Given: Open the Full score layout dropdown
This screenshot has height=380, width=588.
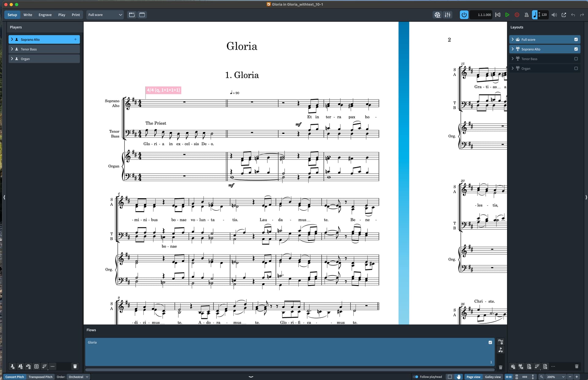Looking at the screenshot, I should pyautogui.click(x=105, y=15).
